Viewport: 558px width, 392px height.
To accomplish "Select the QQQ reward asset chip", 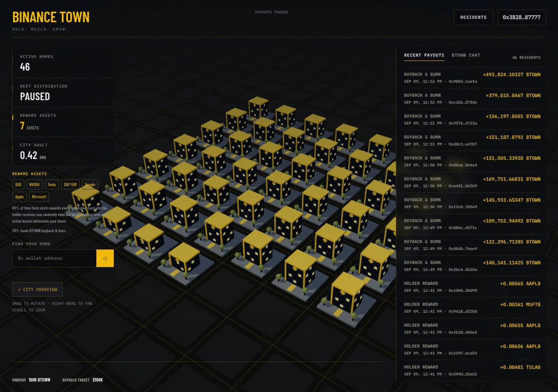I will click(x=18, y=185).
